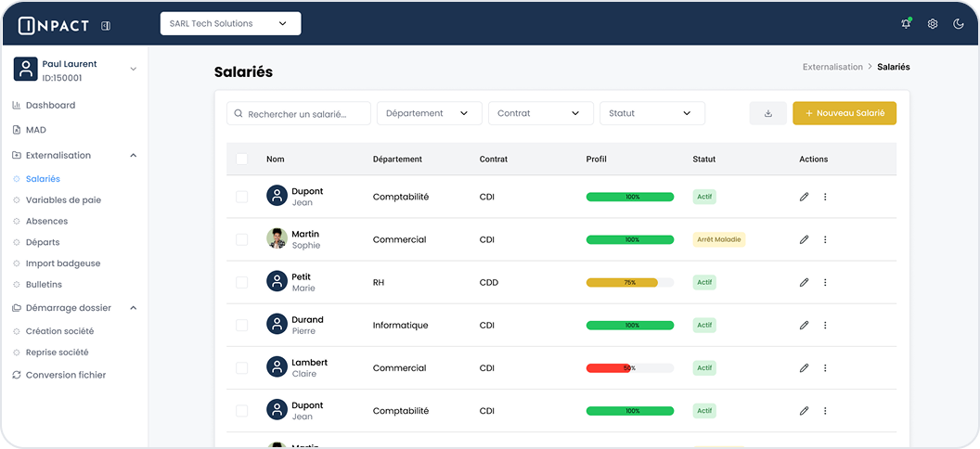Click the Externalisation breadcrumb link
This screenshot has width=980, height=449.
pos(832,67)
